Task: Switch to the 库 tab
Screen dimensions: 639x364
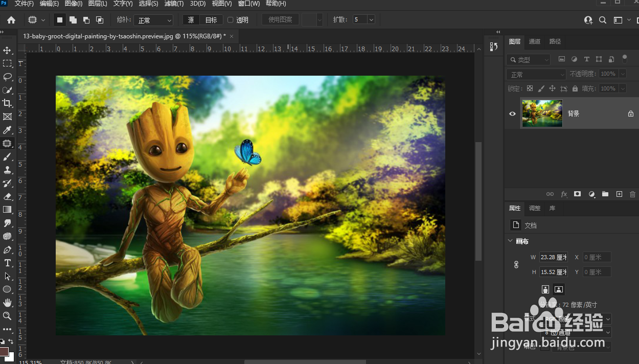Action: pos(552,208)
